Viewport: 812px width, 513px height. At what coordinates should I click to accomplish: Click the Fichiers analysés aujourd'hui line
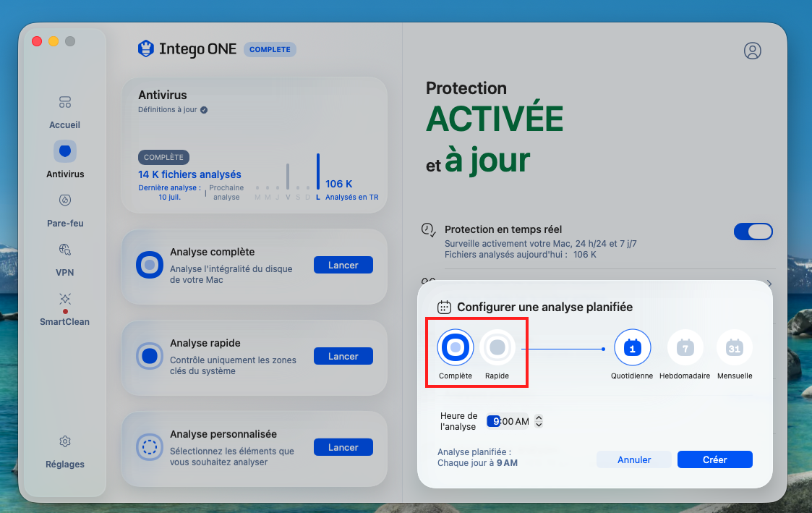pos(521,255)
